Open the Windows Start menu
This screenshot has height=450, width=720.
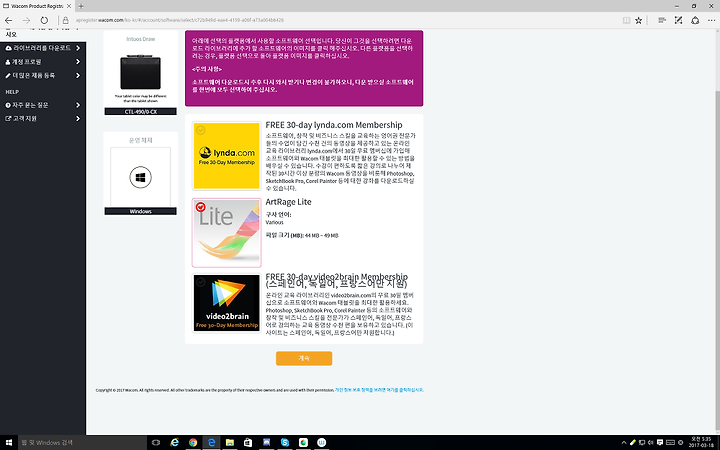[9, 443]
